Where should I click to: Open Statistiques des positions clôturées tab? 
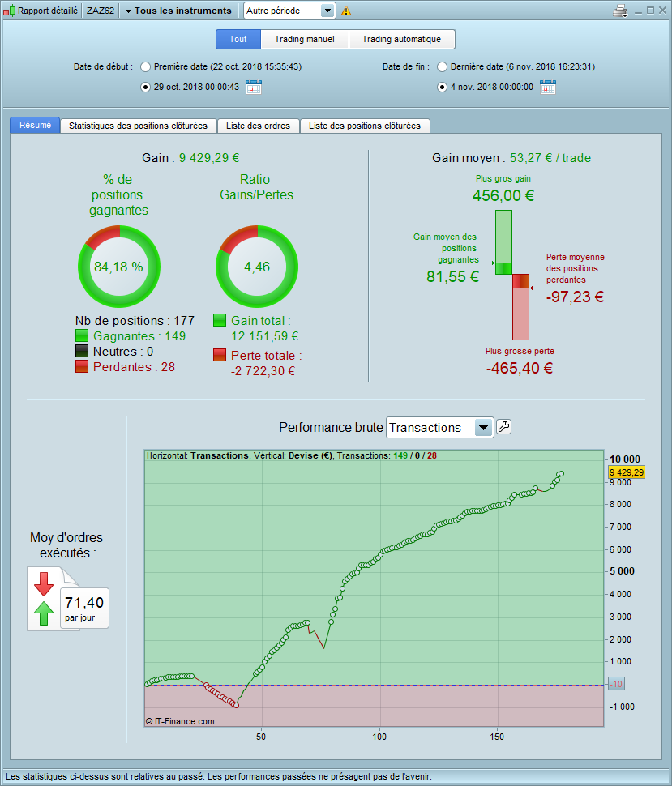(138, 126)
